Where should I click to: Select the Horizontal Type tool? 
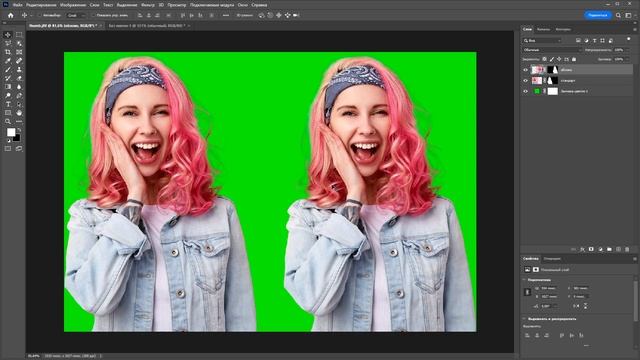[8, 104]
